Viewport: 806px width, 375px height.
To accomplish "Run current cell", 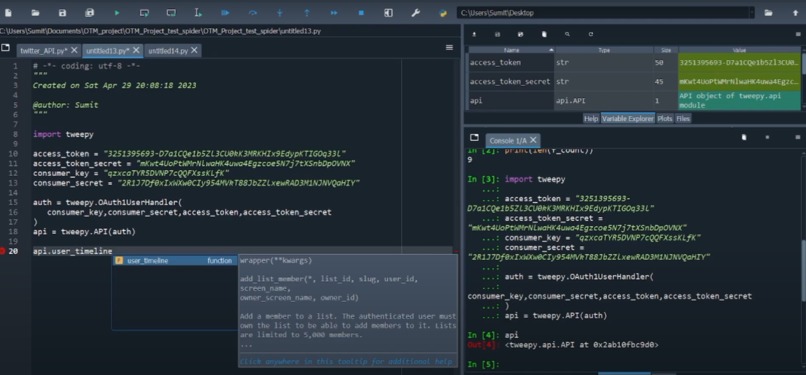I will tap(144, 12).
